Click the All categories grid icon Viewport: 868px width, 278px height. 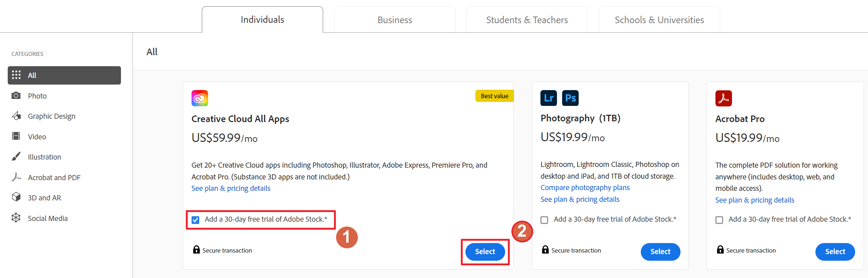tap(16, 75)
